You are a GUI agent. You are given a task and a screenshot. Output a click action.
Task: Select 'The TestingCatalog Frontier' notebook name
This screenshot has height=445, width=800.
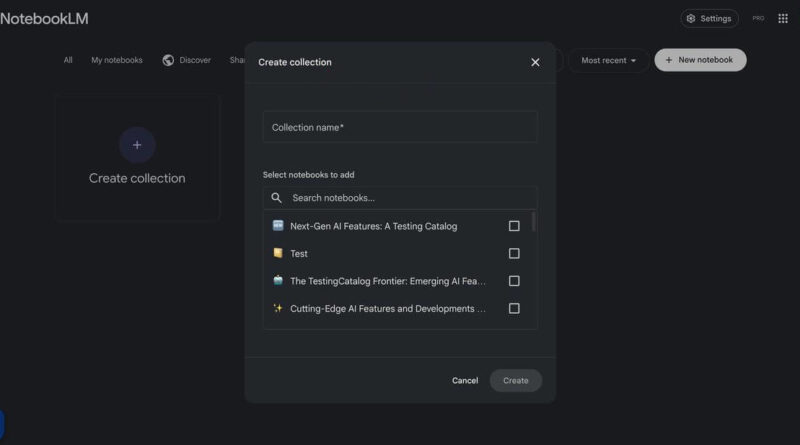pyautogui.click(x=388, y=281)
